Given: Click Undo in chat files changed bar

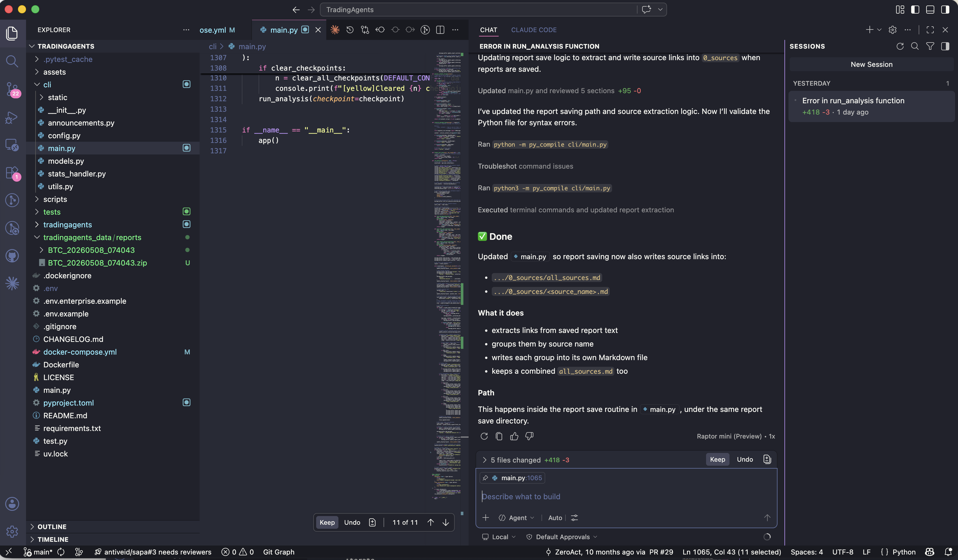Looking at the screenshot, I should coord(744,459).
